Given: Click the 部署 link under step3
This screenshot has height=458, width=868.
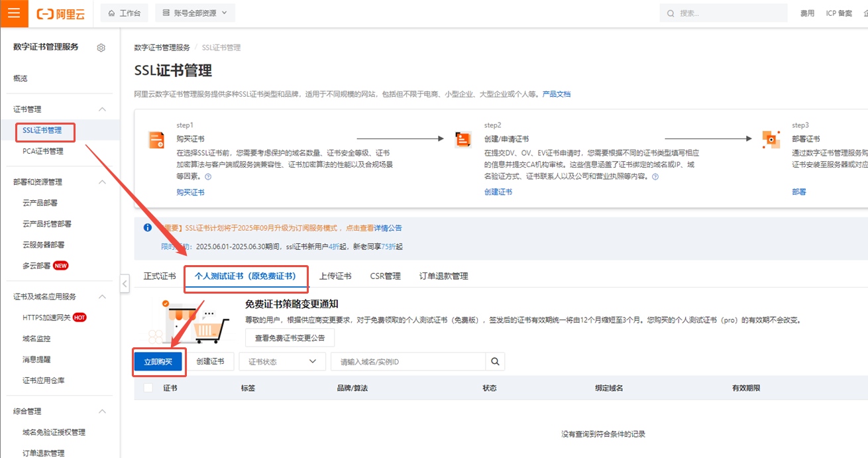Looking at the screenshot, I should (x=799, y=192).
